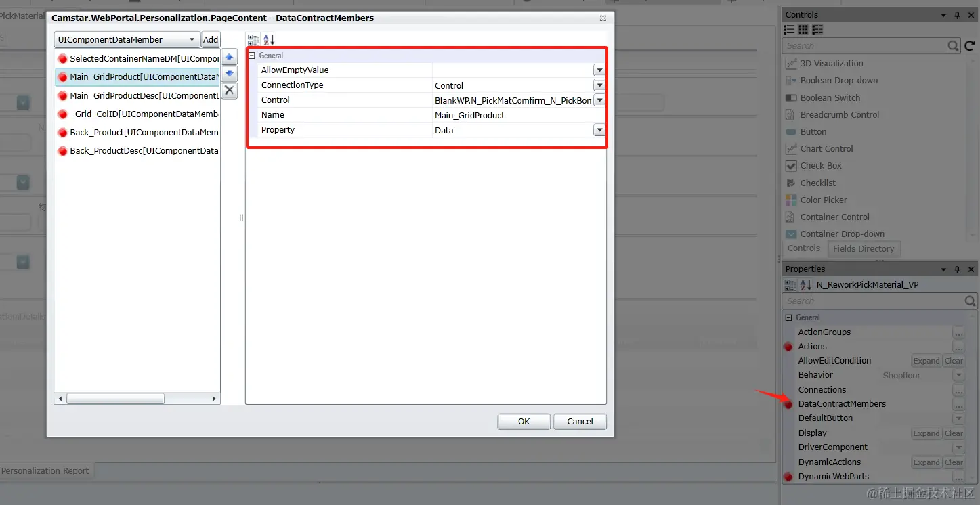Click Expand for Display property

(926, 433)
